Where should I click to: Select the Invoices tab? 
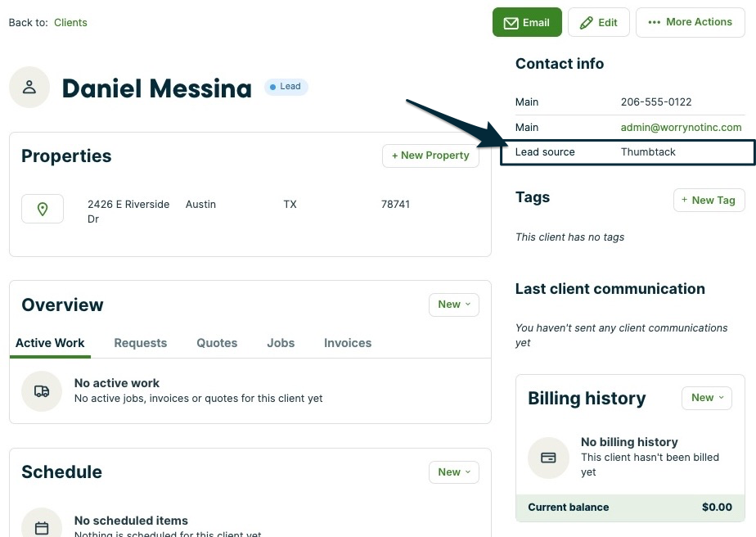click(348, 343)
